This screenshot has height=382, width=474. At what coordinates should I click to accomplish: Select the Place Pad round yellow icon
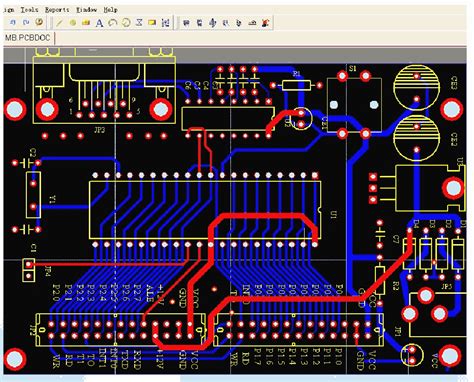click(73, 23)
